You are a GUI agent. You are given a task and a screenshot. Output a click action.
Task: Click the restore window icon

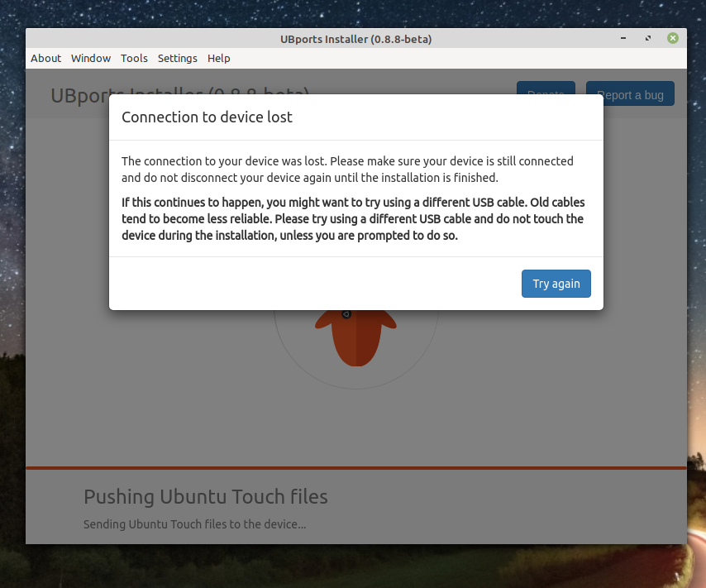pos(647,38)
